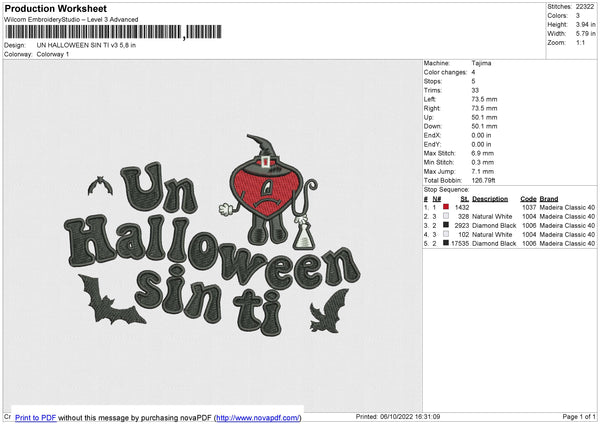Select the Width value '5.79 in'

[585, 34]
